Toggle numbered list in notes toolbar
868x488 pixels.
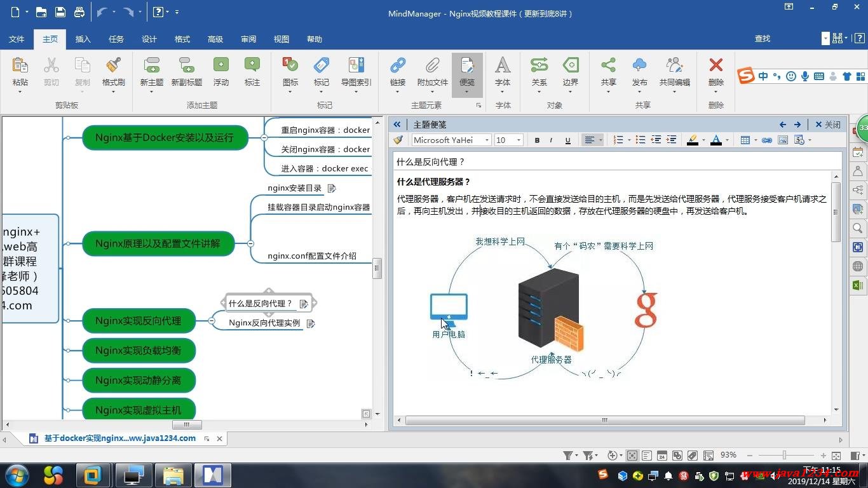click(618, 140)
